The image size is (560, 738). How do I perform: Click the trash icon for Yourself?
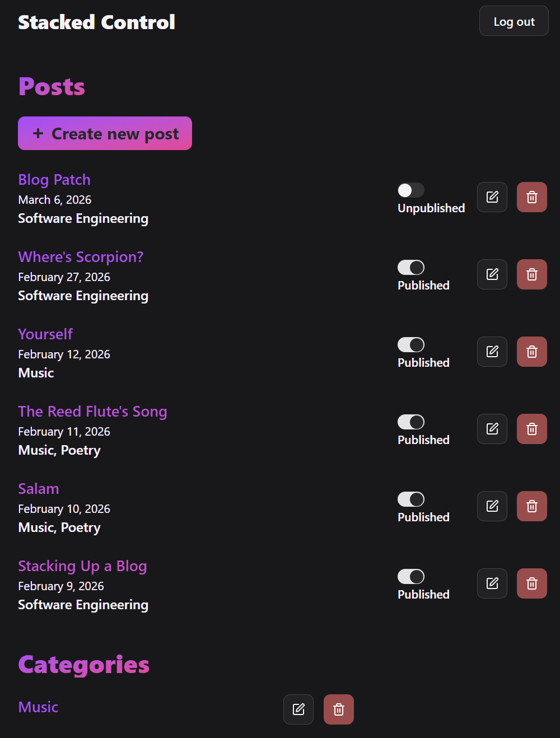tap(531, 351)
